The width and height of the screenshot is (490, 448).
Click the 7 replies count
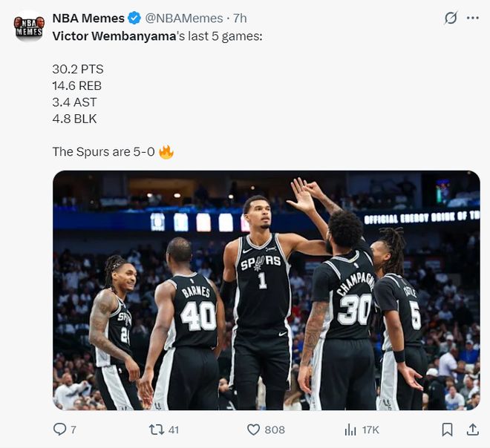pyautogui.click(x=73, y=430)
